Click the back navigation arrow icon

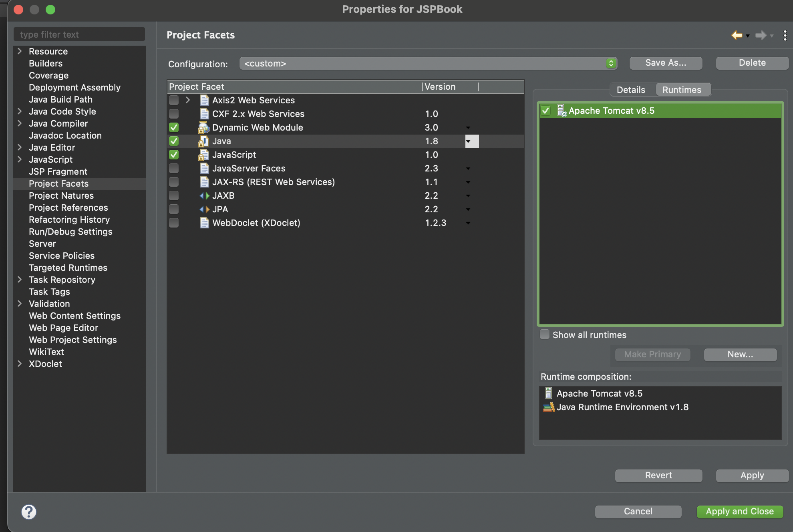736,35
